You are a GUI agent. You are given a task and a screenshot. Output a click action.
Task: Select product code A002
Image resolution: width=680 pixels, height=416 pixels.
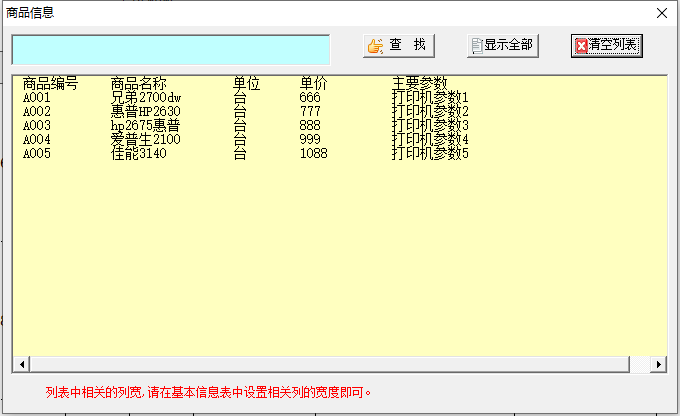point(37,111)
